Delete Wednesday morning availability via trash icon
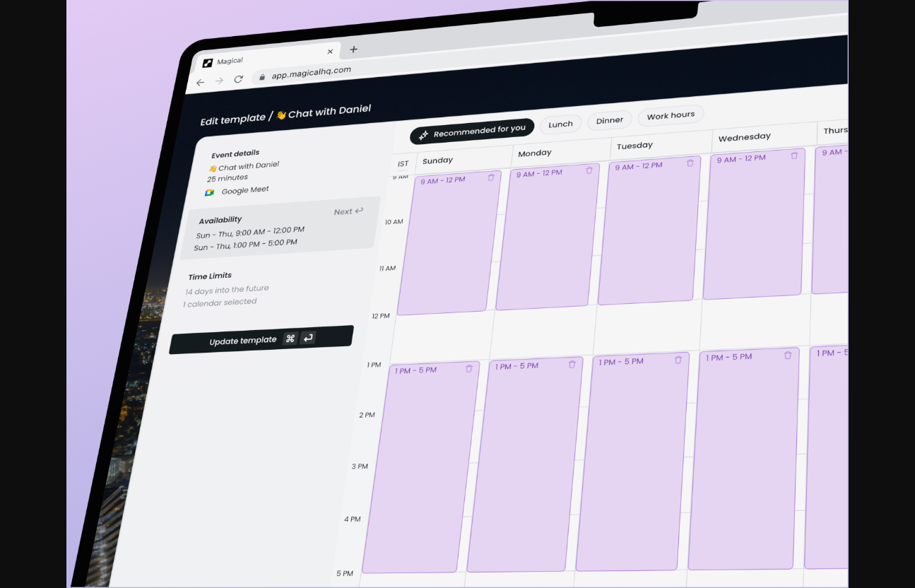This screenshot has height=588, width=915. (794, 155)
